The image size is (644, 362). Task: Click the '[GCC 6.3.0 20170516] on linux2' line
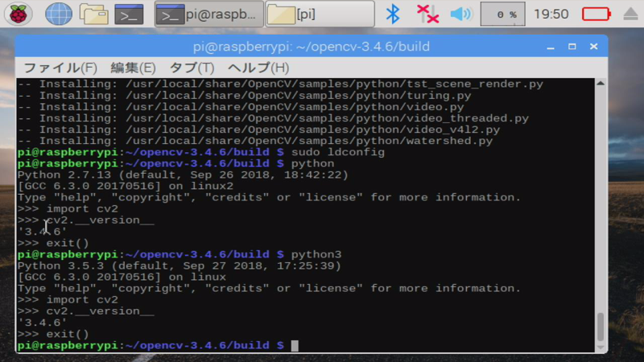pos(126,187)
